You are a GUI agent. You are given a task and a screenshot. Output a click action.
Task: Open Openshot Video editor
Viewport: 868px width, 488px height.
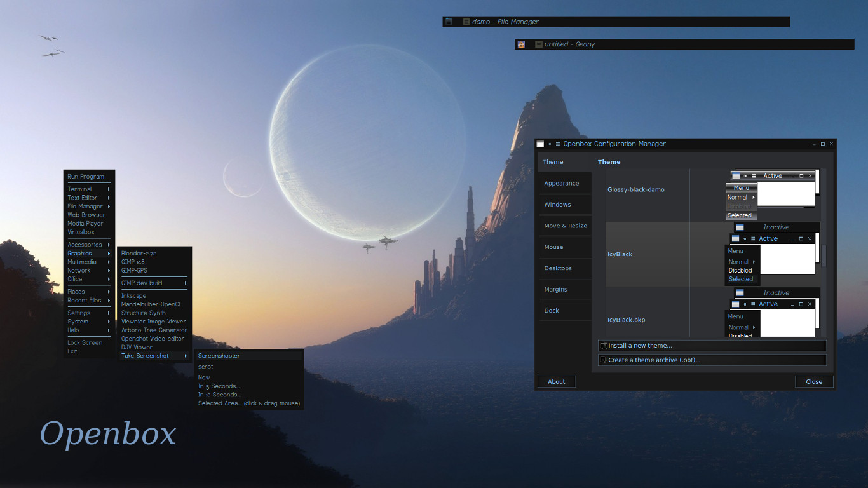[154, 339]
